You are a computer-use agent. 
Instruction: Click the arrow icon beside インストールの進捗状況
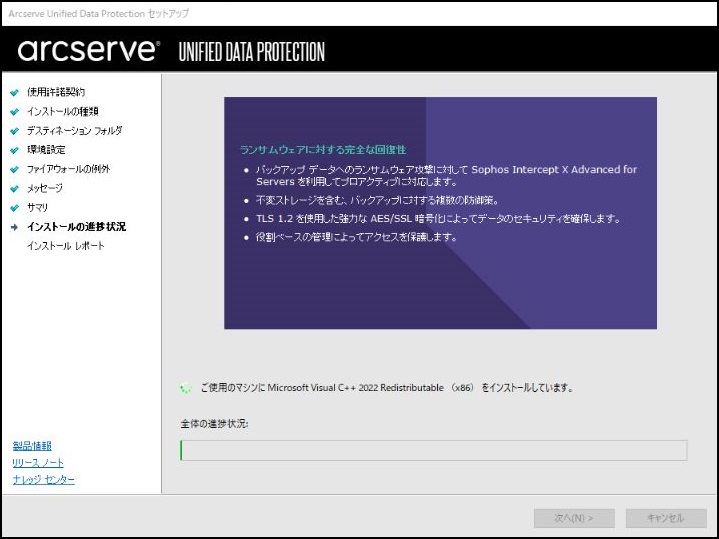point(14,227)
